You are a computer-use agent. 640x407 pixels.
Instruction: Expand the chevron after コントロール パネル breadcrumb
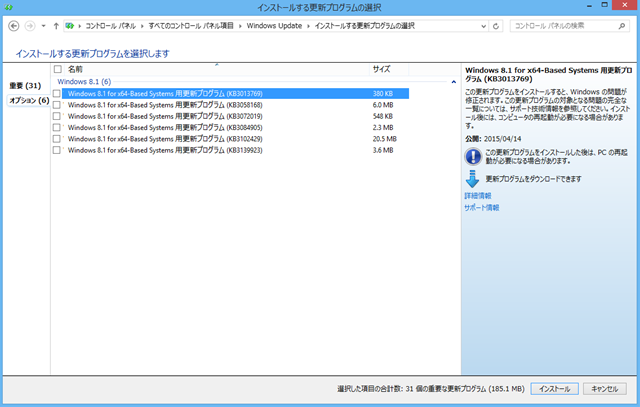(142, 26)
